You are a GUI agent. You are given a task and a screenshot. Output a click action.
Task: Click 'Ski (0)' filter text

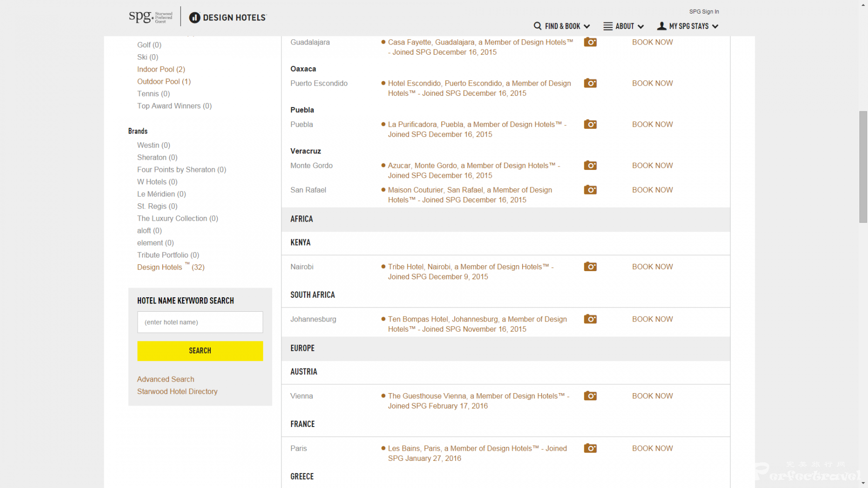(148, 57)
